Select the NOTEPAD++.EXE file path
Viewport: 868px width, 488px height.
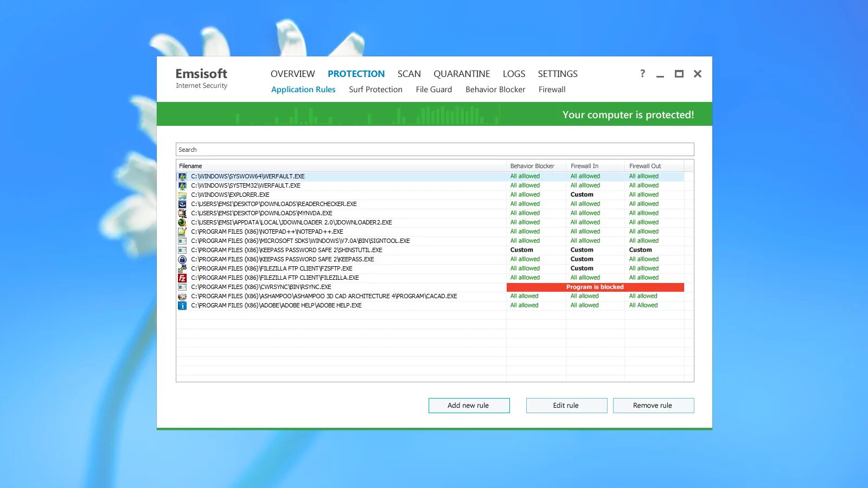pyautogui.click(x=267, y=232)
